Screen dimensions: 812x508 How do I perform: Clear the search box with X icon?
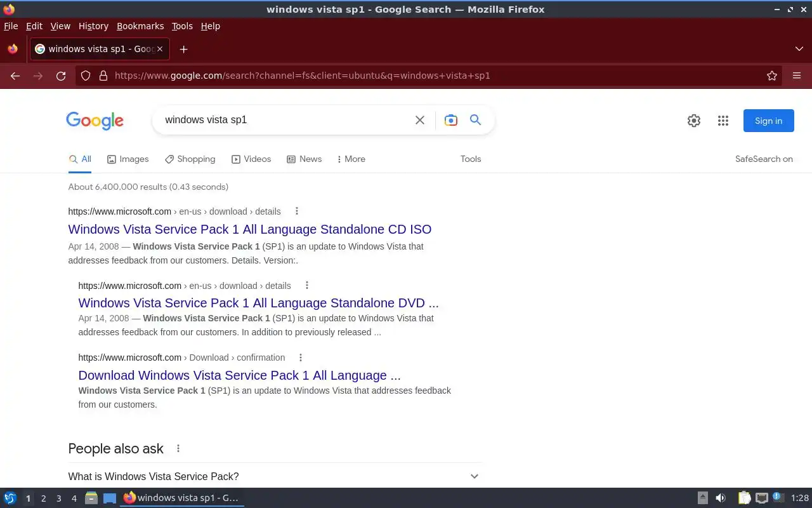(x=420, y=120)
